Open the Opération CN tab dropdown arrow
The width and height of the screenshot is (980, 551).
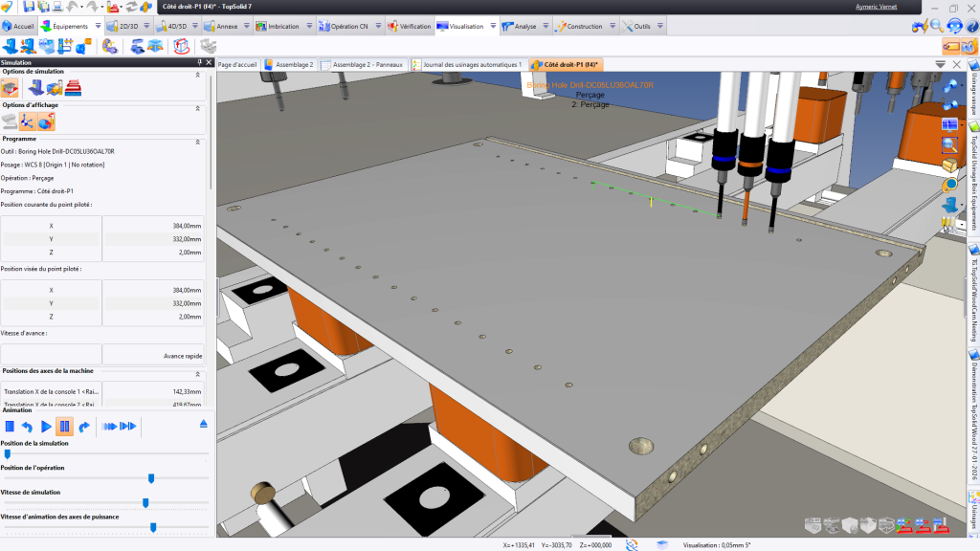point(378,26)
